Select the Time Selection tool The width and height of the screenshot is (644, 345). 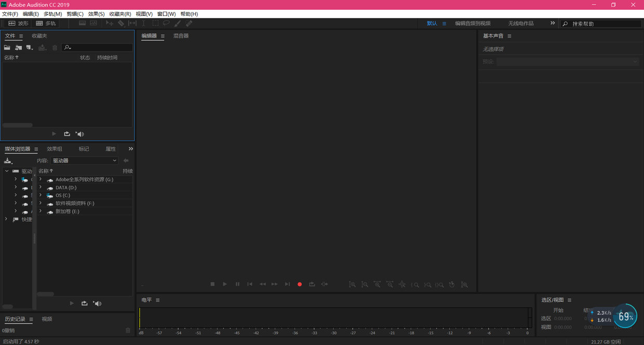point(144,23)
